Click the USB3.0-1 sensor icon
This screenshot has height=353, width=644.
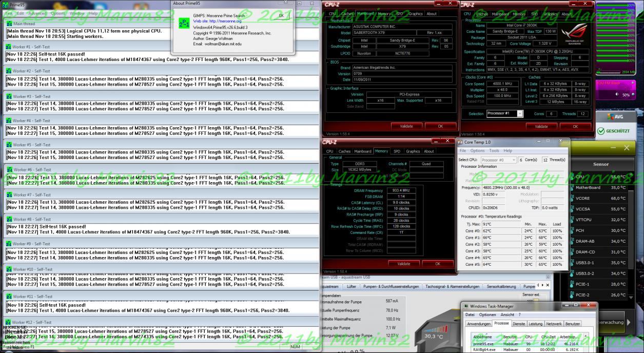click(x=572, y=263)
